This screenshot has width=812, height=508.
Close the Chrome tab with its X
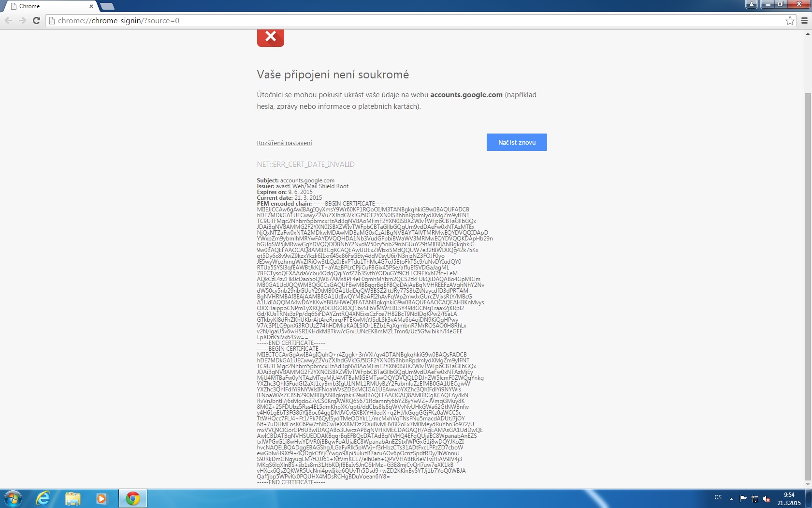(91, 6)
